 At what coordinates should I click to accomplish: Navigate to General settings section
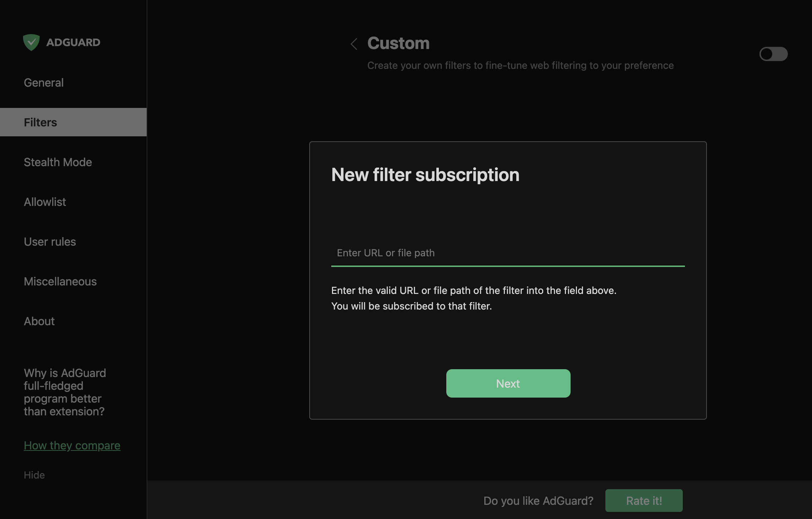pos(43,82)
